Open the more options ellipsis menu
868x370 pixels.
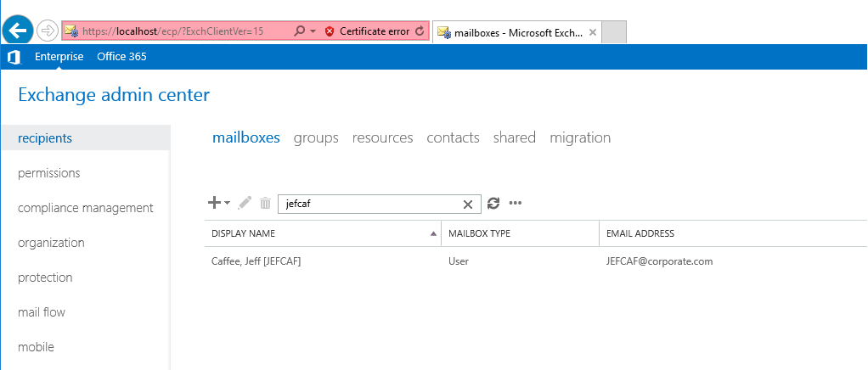click(x=516, y=204)
